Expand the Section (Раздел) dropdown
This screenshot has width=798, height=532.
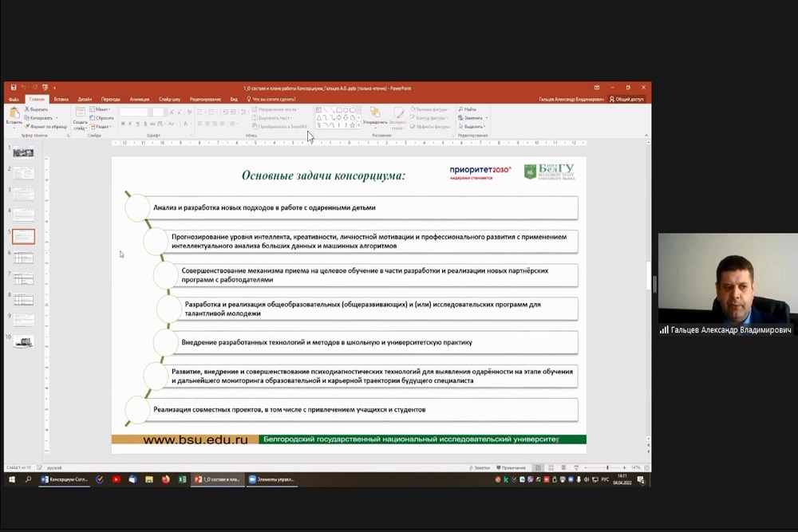coord(102,127)
